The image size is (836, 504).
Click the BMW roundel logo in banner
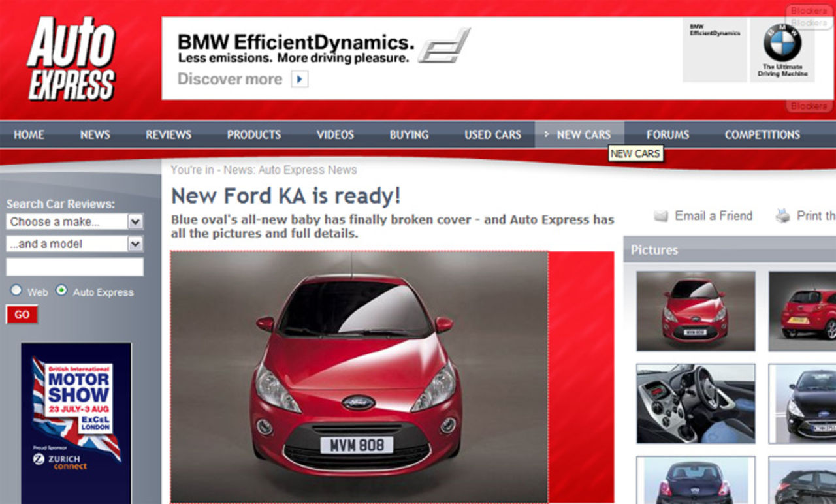click(782, 43)
